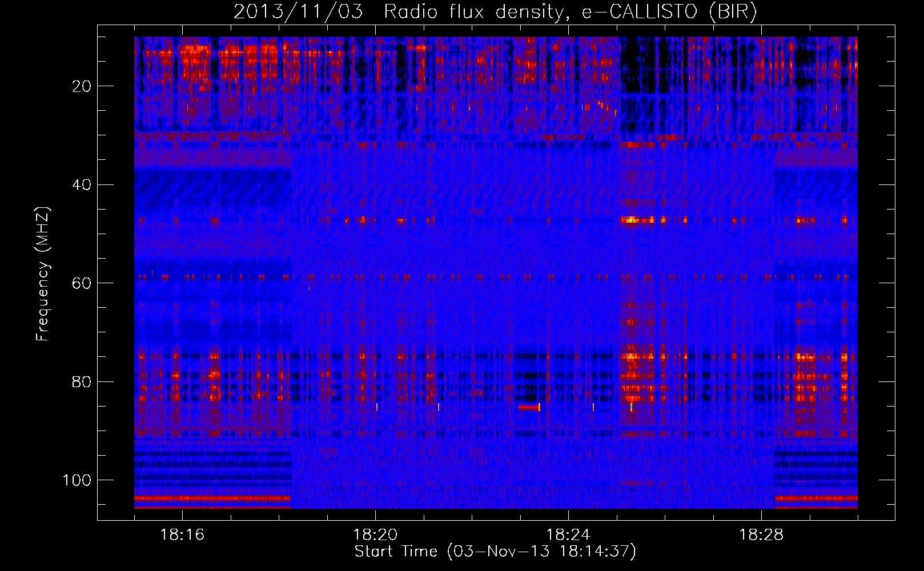Viewport: 924px width, 571px height.
Task: Click the plot title 'Radio flux density, e-CALLISTO (BIR)'
Action: [570, 12]
